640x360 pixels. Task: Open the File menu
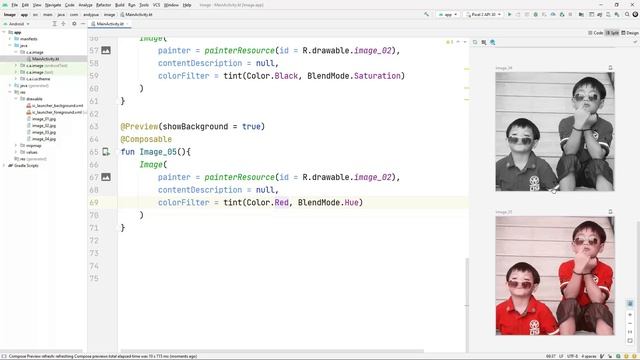[x=14, y=5]
